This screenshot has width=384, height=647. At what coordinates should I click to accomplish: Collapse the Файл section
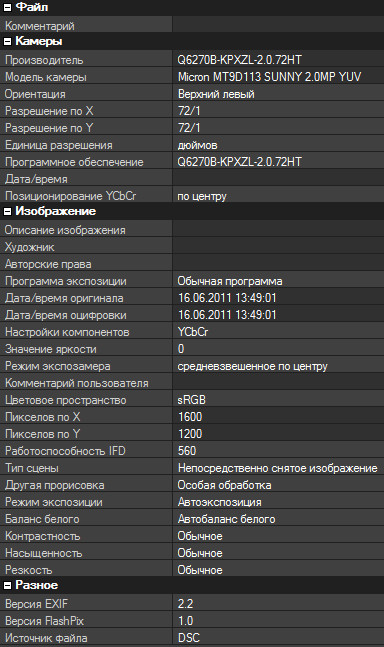[x=7, y=7]
